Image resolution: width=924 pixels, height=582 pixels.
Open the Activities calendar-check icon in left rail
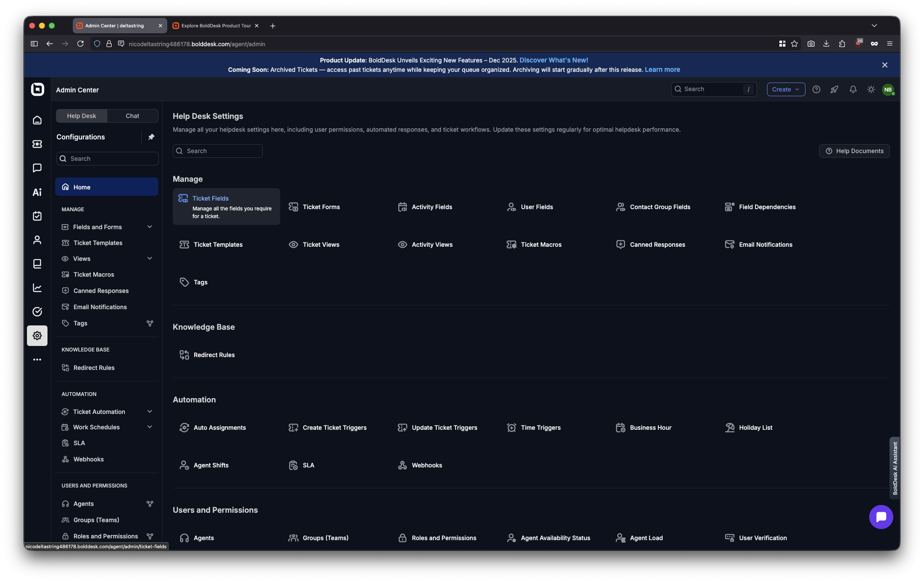pyautogui.click(x=37, y=216)
